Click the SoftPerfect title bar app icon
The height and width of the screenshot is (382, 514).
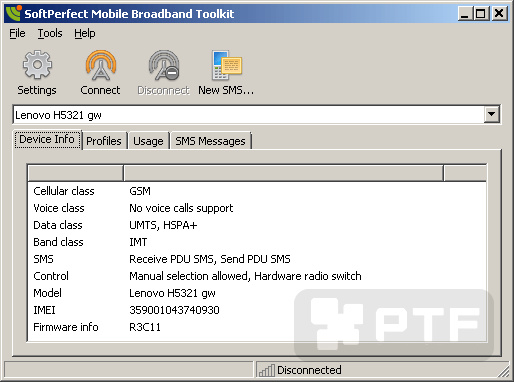14,13
